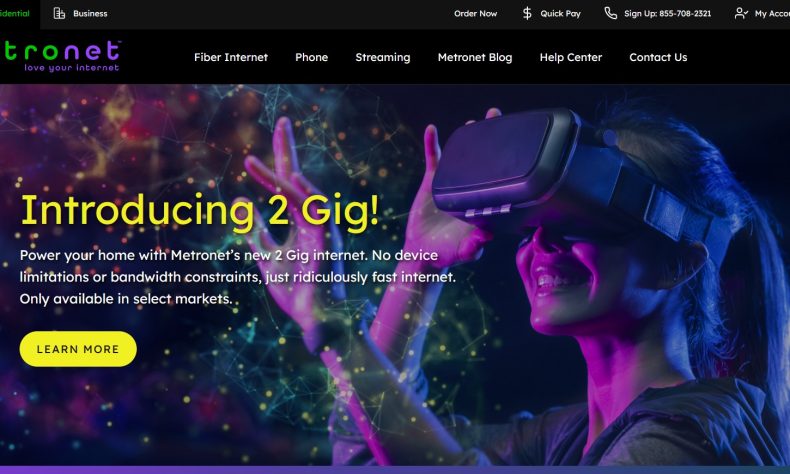Open Metronet Blog from the navigation

[x=475, y=57]
